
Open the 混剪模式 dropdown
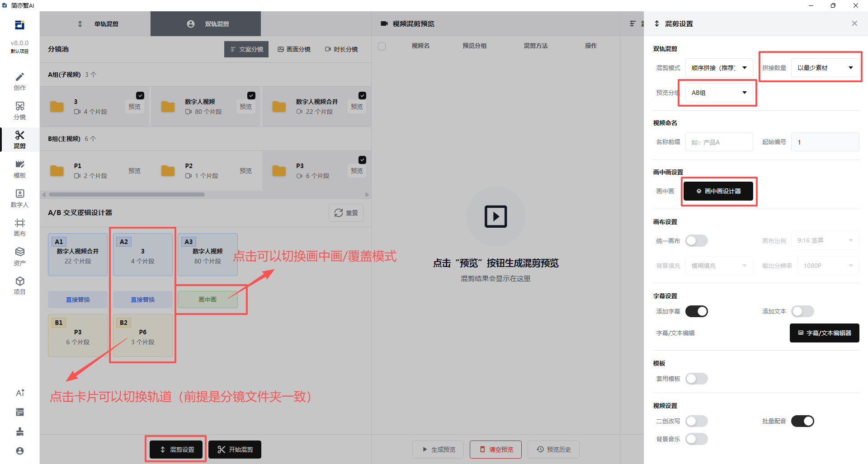pos(719,68)
